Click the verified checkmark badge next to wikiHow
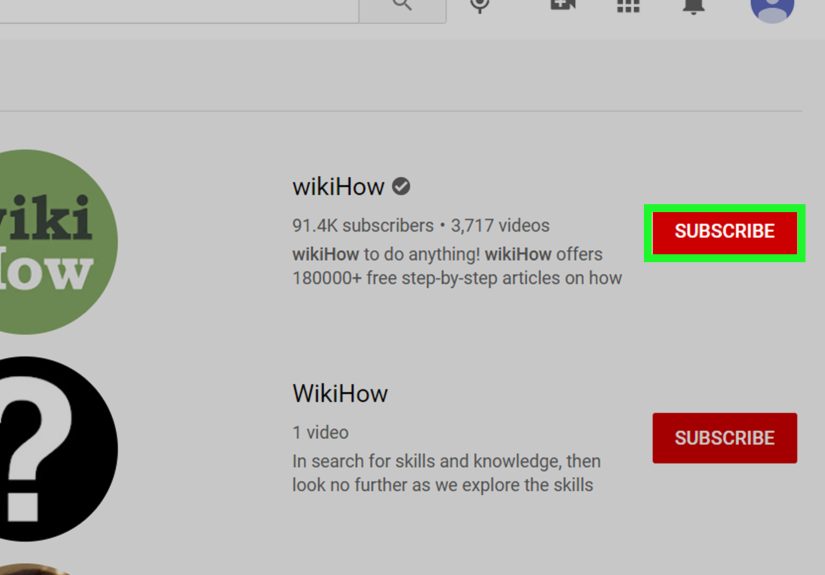 point(401,186)
